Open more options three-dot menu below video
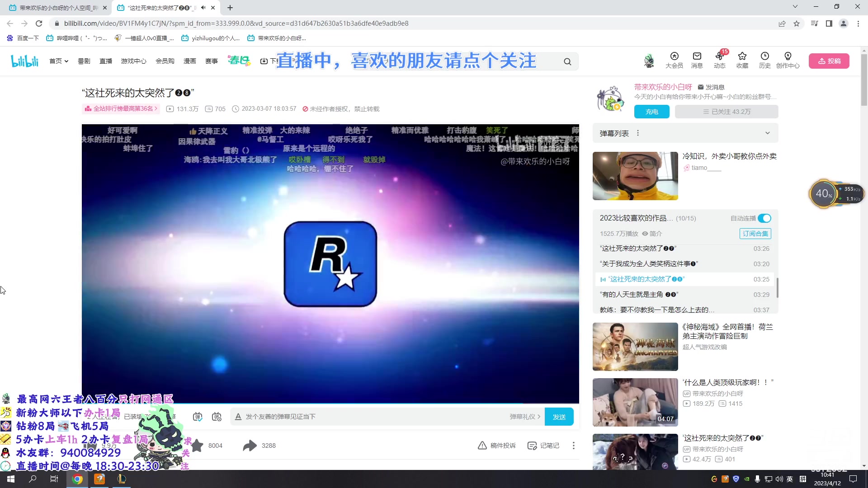Image resolution: width=868 pixels, height=488 pixels. pyautogui.click(x=574, y=446)
